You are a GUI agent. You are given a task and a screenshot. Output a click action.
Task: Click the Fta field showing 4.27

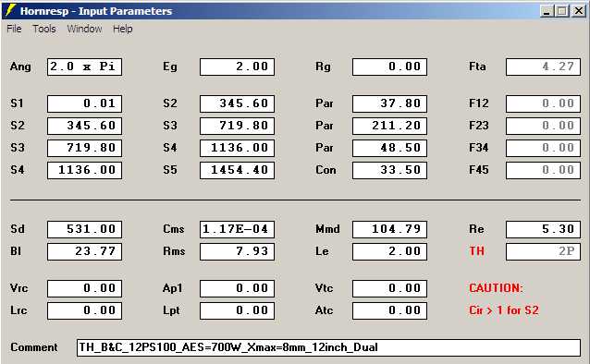[543, 67]
